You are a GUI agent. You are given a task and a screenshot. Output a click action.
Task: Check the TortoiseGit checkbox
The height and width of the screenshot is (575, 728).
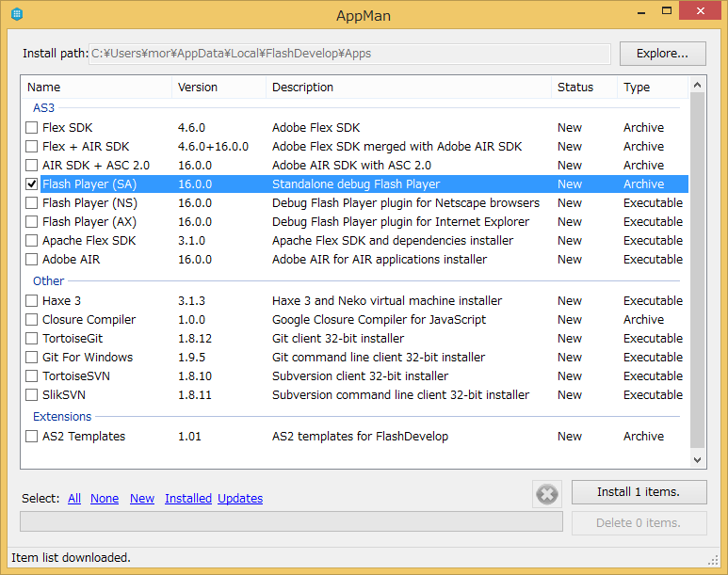click(32, 338)
